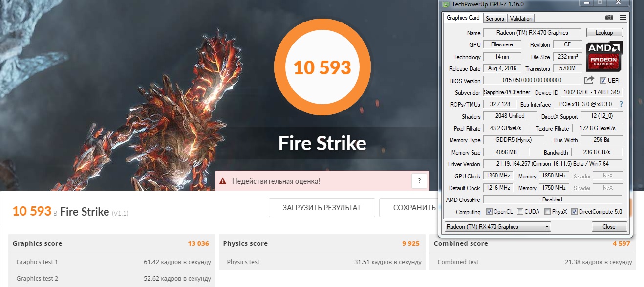Screen dimensions: 644x287
Task: Click the Physics score value 9 925
Action: [x=411, y=243]
